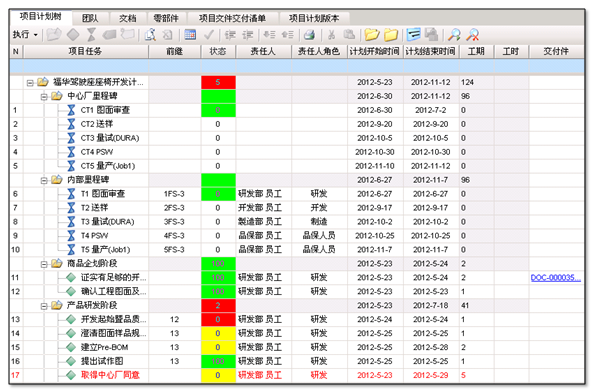Click the open yellow folder expand icon
Image resolution: width=594 pixels, height=390 pixels.
(372, 35)
